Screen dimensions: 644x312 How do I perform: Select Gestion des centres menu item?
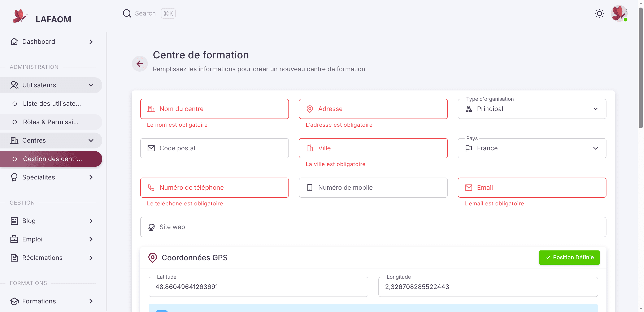click(x=51, y=159)
